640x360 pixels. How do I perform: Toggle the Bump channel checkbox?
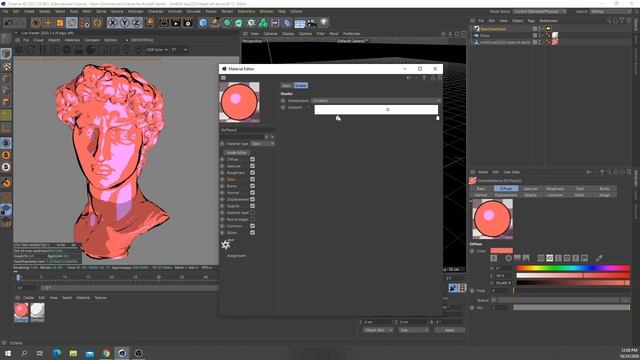pos(252,186)
